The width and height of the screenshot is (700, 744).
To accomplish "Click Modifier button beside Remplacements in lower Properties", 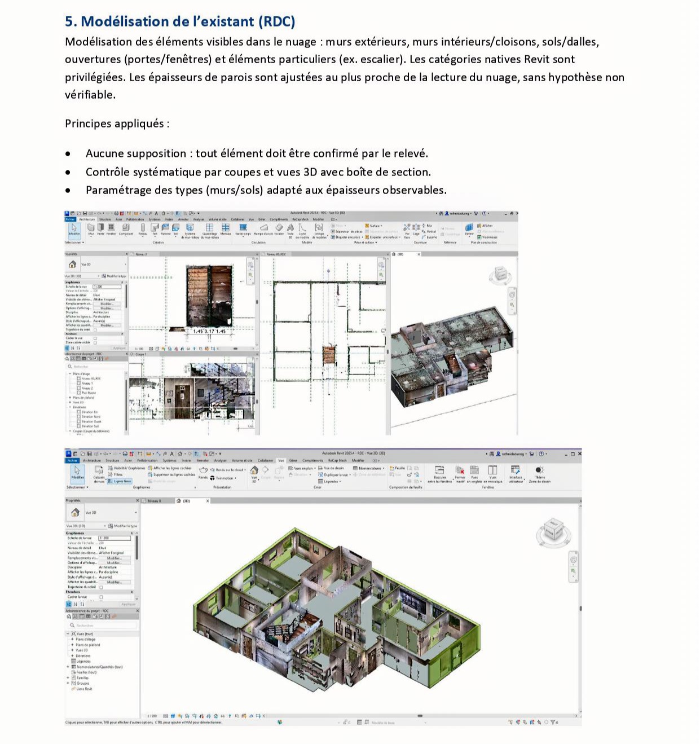I will pos(115,558).
